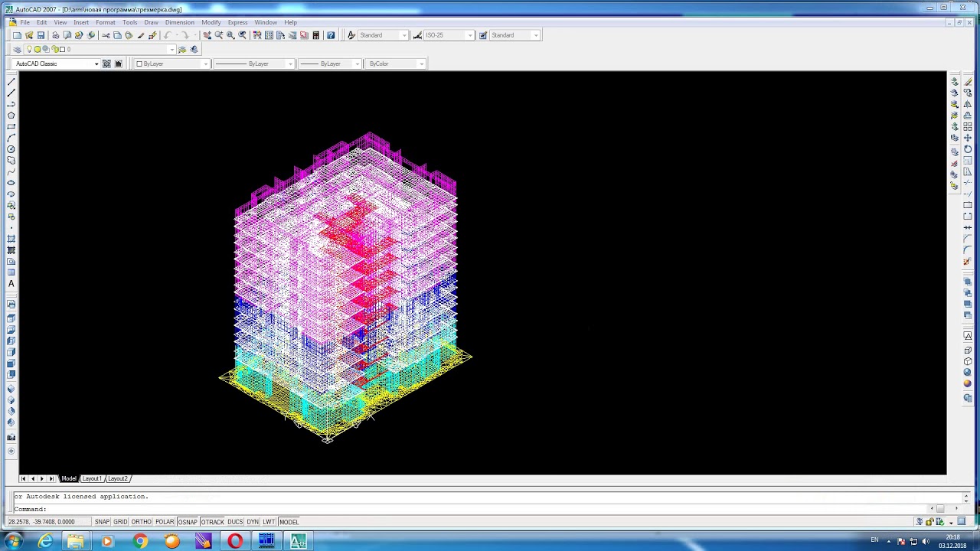Click the Windows Start button
The height and width of the screenshot is (551, 980).
[14, 541]
